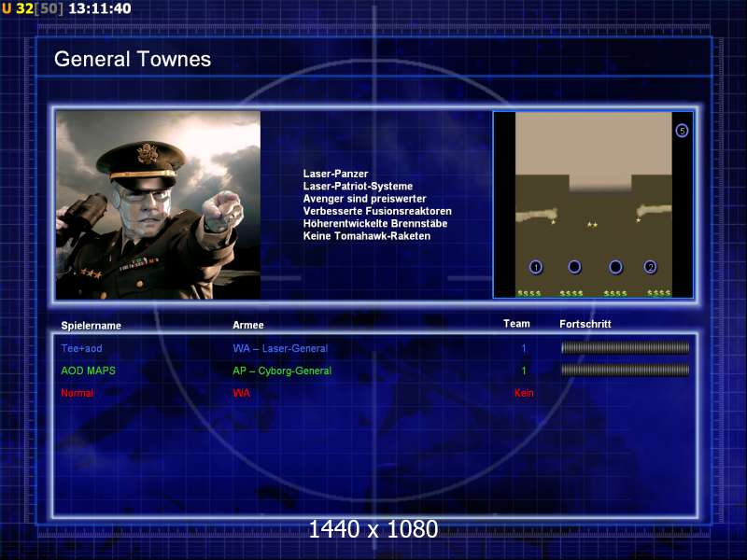Image resolution: width=747 pixels, height=560 pixels.
Task: Click 'AP – Cyborg-General' army entry
Action: click(x=282, y=371)
